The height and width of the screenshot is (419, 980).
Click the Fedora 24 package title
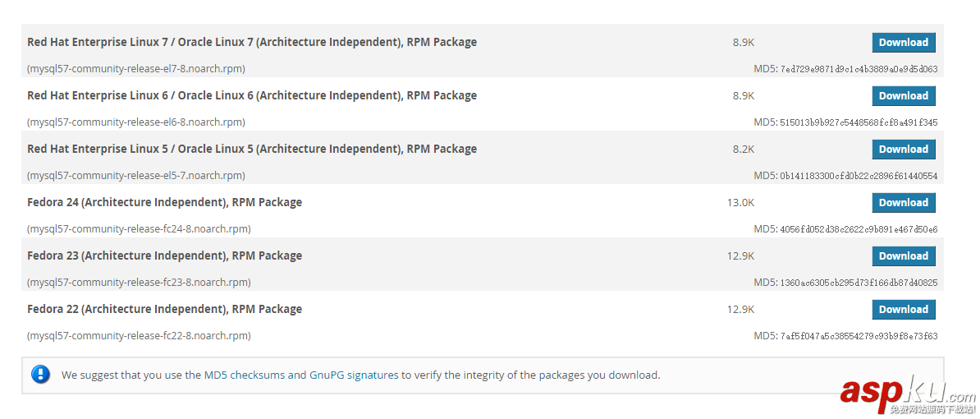point(164,203)
